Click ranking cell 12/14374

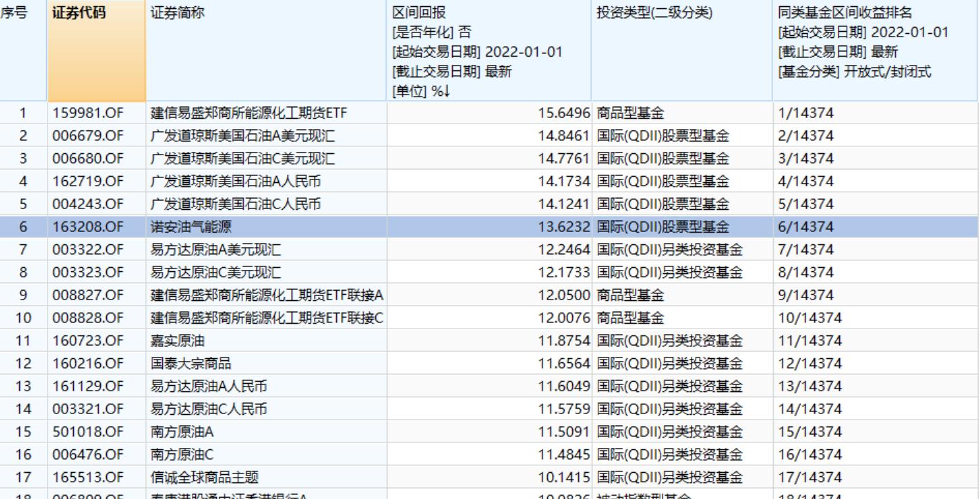point(810,364)
